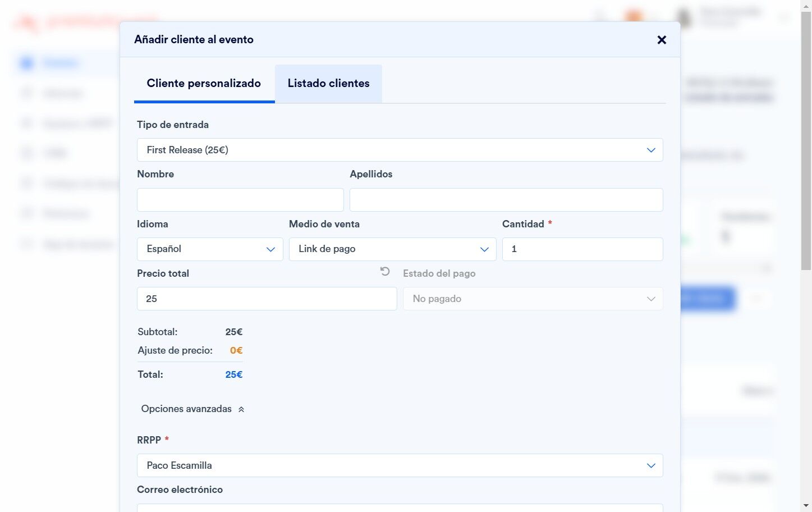Viewport: 812px width, 512px height.
Task: Open the Link de pago sales method dropdown
Action: click(x=392, y=249)
